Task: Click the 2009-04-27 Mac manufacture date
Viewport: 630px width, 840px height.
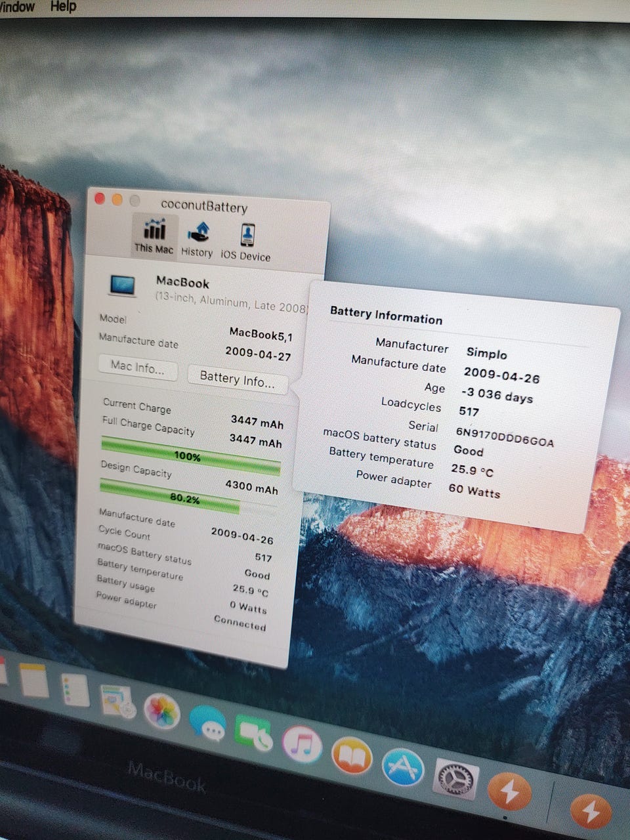Action: 258,353
